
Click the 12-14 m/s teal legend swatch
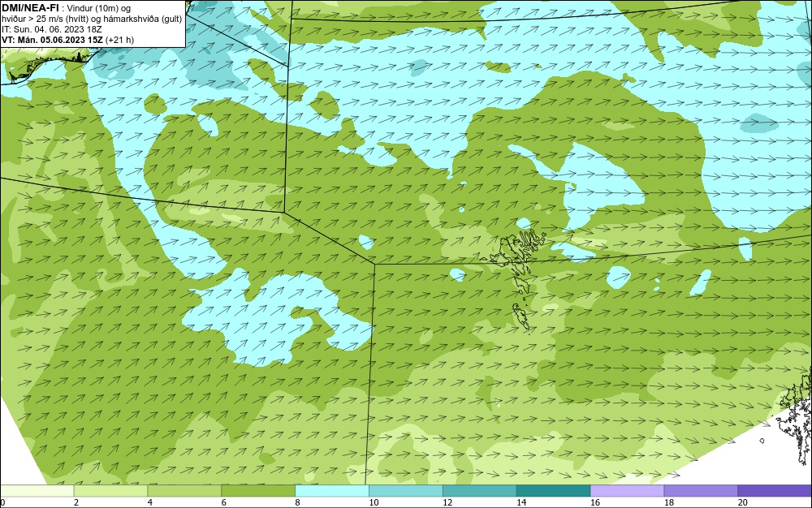(x=480, y=491)
